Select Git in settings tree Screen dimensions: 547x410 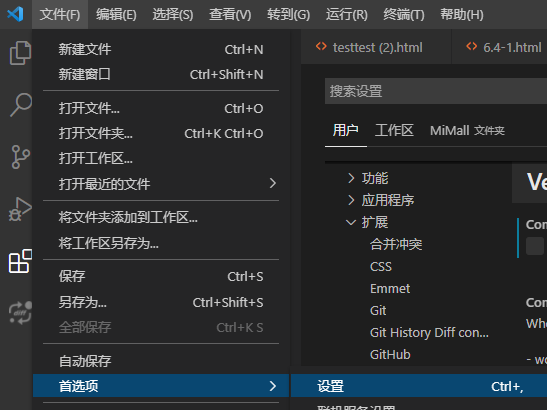coord(378,311)
